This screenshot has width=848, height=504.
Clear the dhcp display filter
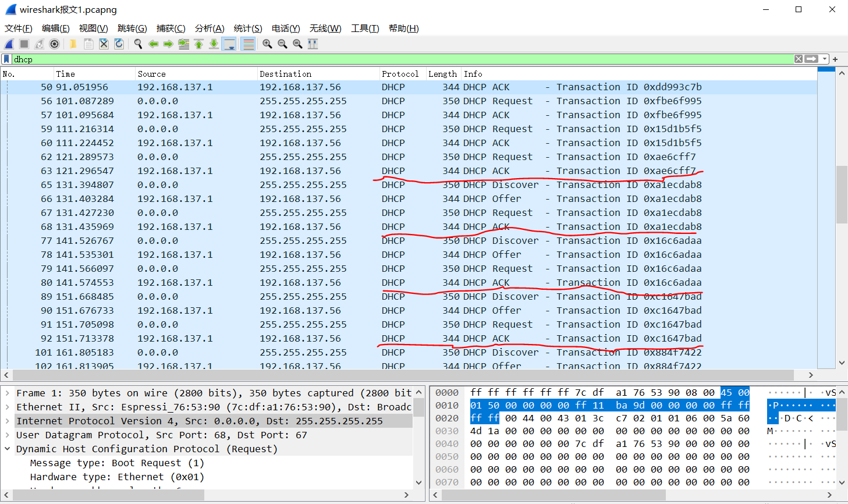point(799,59)
